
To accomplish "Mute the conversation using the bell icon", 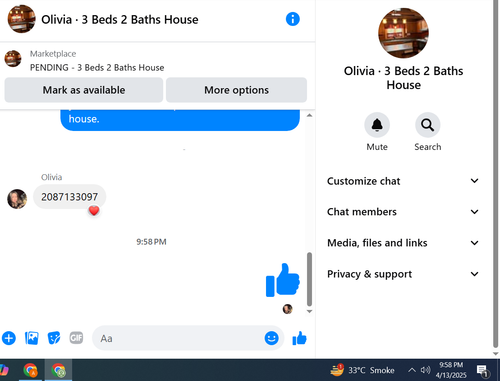I will [377, 125].
